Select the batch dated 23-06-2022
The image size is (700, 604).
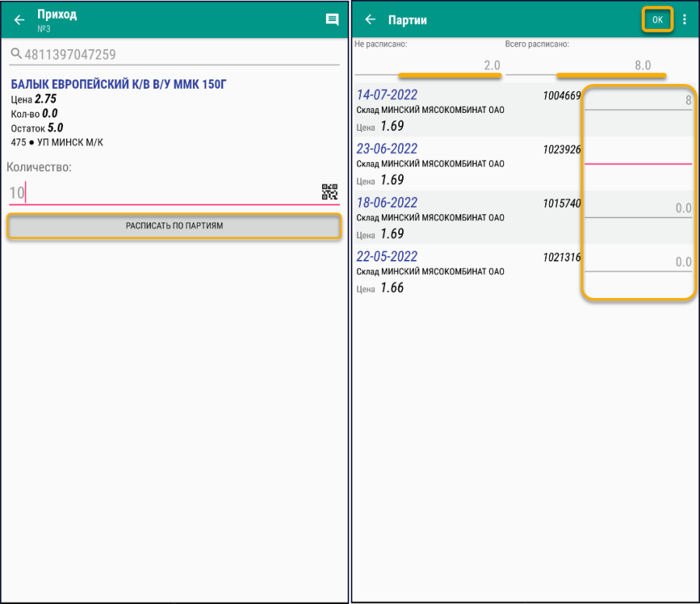[x=387, y=149]
